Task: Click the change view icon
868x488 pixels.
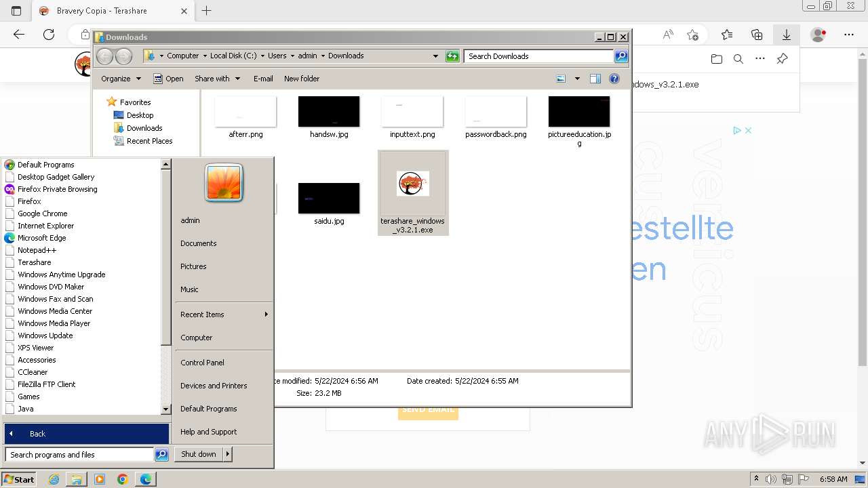Action: (x=561, y=79)
